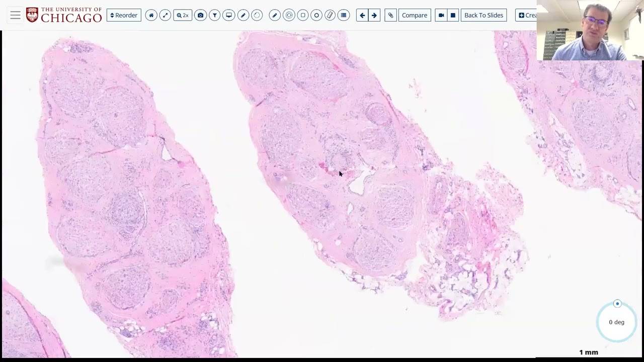Click the monitor display icon
This screenshot has height=362, width=644.
click(x=228, y=15)
